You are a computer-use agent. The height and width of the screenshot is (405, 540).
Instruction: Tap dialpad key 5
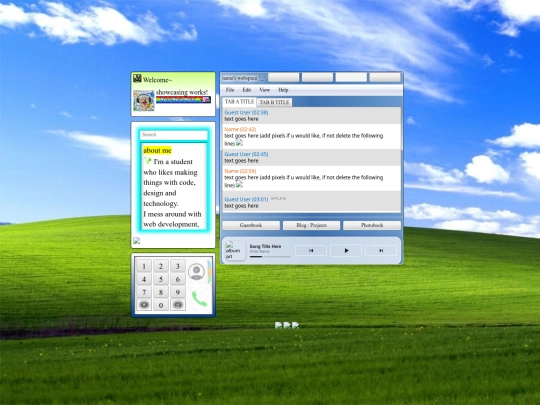click(161, 279)
